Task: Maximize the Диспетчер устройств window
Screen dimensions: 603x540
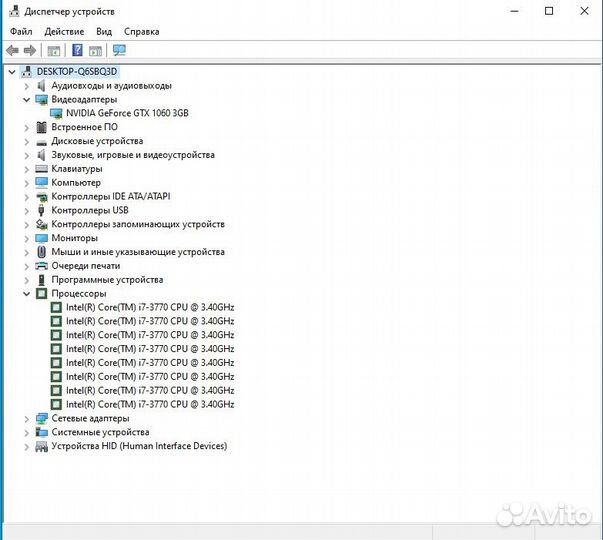Action: click(x=549, y=11)
